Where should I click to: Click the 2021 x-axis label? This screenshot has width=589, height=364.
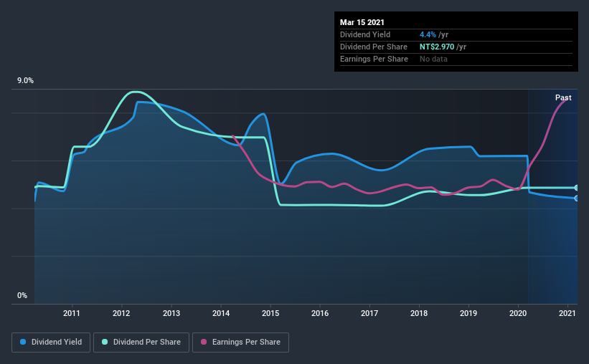[567, 313]
